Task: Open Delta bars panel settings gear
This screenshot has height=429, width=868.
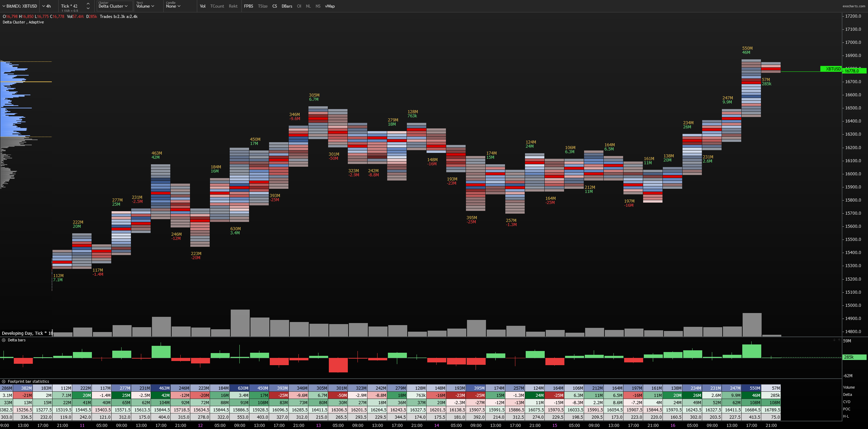Action: [4, 340]
